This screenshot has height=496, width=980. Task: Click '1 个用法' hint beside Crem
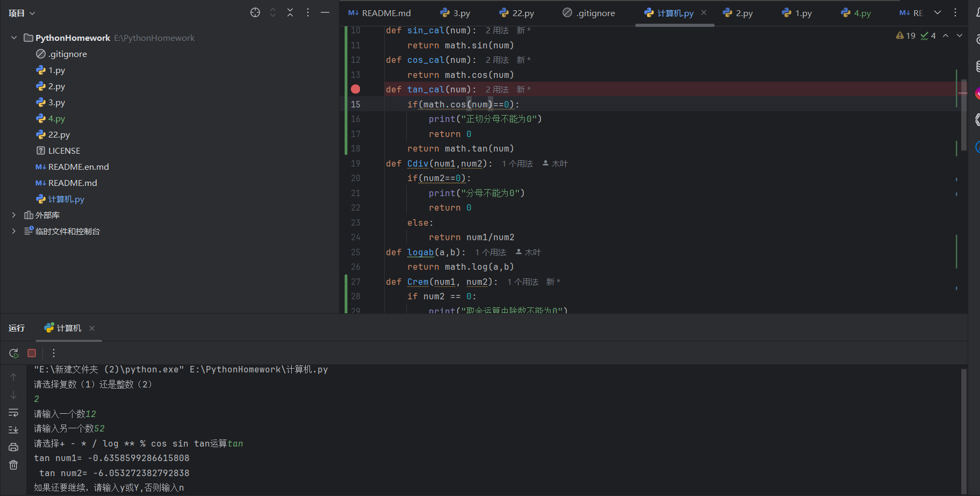[523, 282]
